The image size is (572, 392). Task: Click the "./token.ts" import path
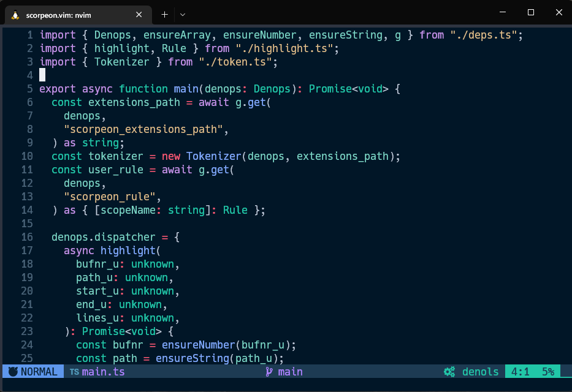235,62
